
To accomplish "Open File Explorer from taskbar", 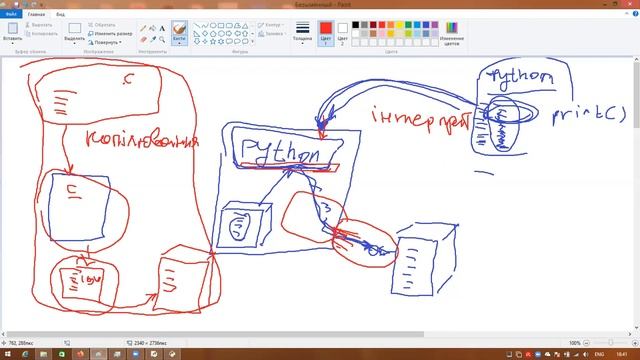I will (x=44, y=354).
